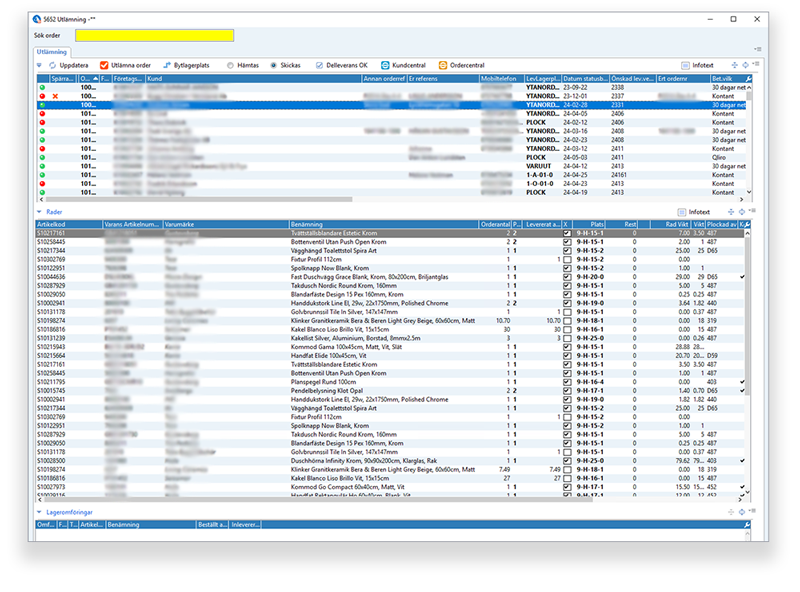800x592 pixels.
Task: Sort by the Artikelkod column header
Action: (69, 224)
